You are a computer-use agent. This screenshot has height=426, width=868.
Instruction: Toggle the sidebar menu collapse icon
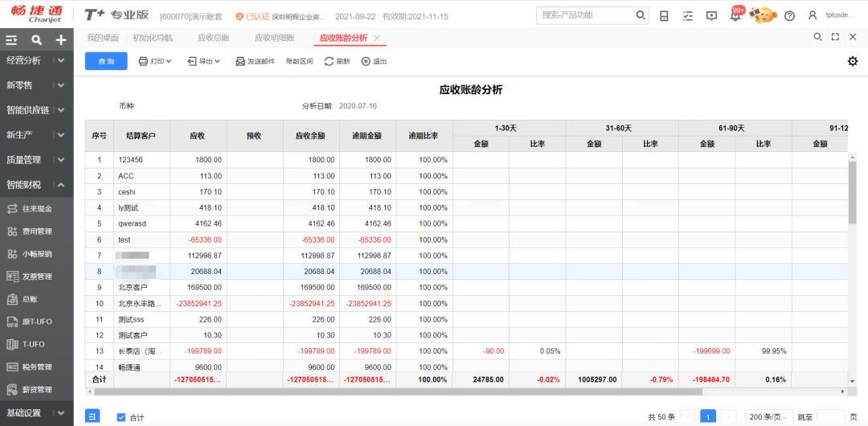[x=11, y=40]
